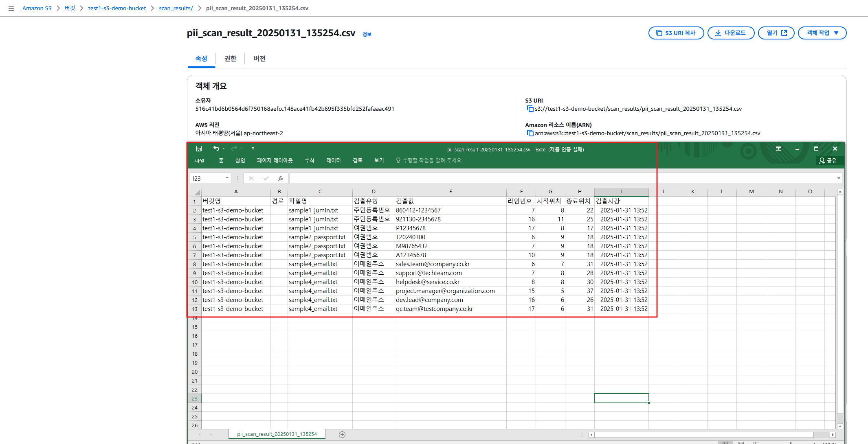Copy S3 URI using copy icon
The image size is (868, 444).
[x=530, y=109]
